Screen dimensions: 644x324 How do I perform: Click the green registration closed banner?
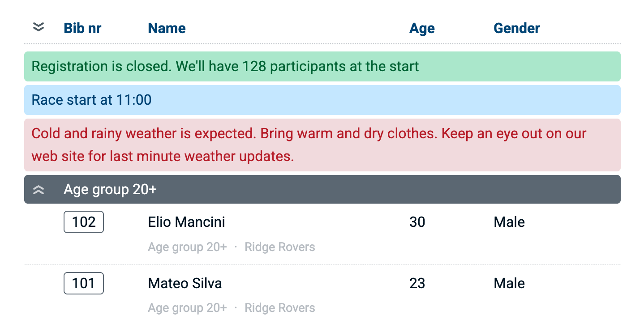(322, 67)
